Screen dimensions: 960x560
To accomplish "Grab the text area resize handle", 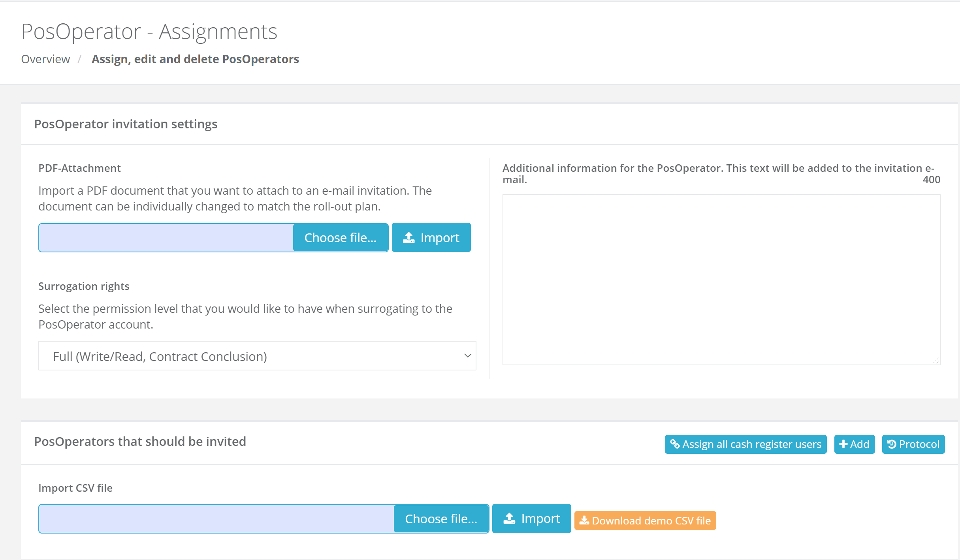I will (936, 361).
